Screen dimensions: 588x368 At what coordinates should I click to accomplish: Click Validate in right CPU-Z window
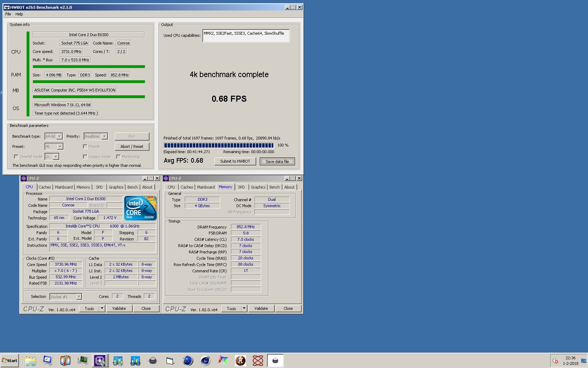pos(261,308)
